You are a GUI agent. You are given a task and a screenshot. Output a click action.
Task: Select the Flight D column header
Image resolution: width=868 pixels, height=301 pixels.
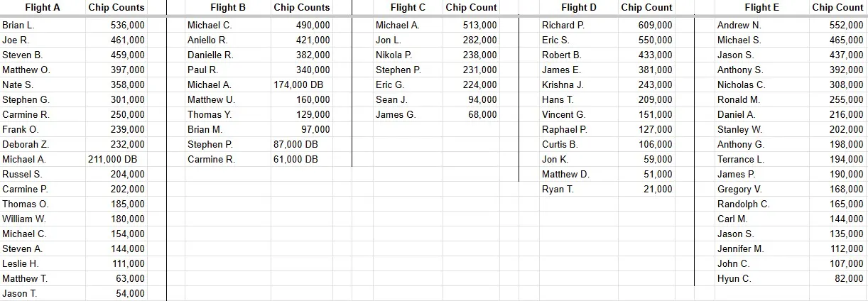pyautogui.click(x=578, y=8)
